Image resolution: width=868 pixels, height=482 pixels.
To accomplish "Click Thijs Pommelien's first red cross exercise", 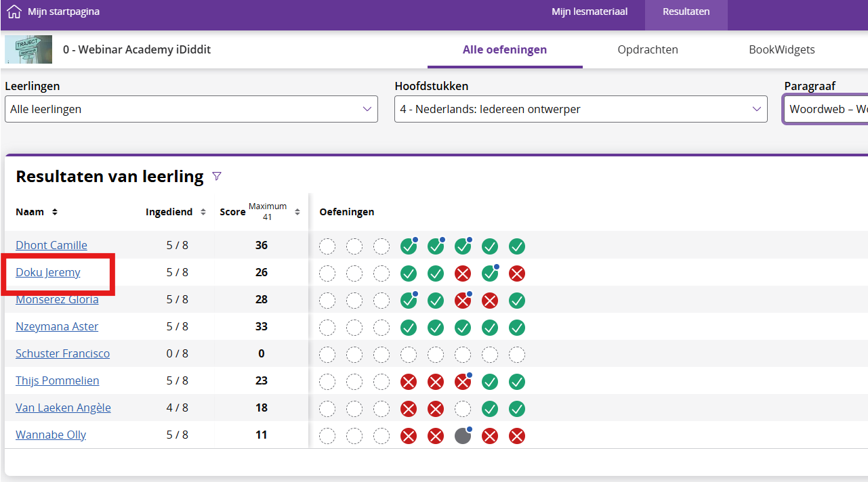I will point(409,382).
